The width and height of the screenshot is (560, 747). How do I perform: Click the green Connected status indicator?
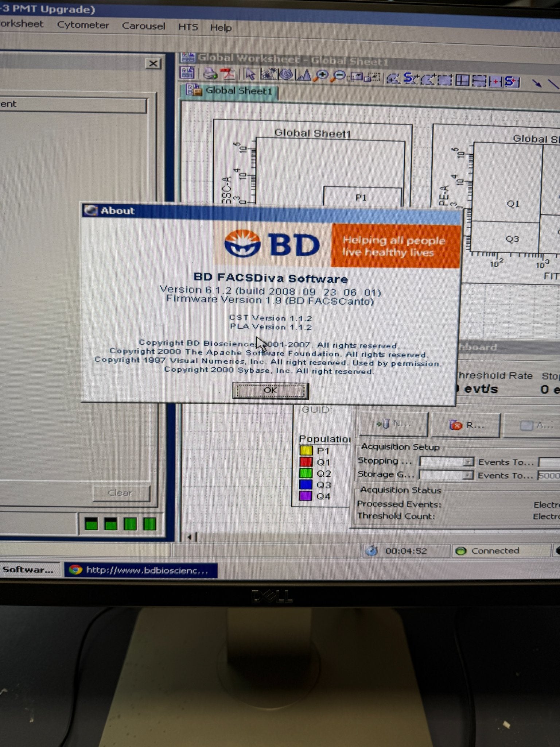tap(461, 551)
